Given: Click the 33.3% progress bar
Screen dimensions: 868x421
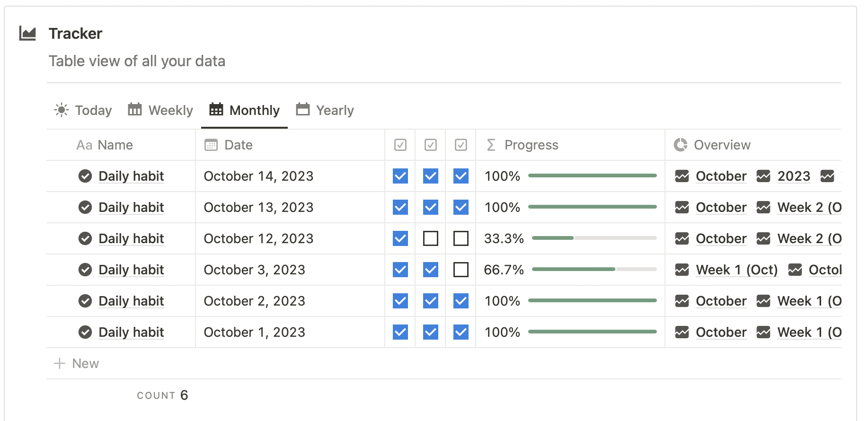Looking at the screenshot, I should 594,238.
